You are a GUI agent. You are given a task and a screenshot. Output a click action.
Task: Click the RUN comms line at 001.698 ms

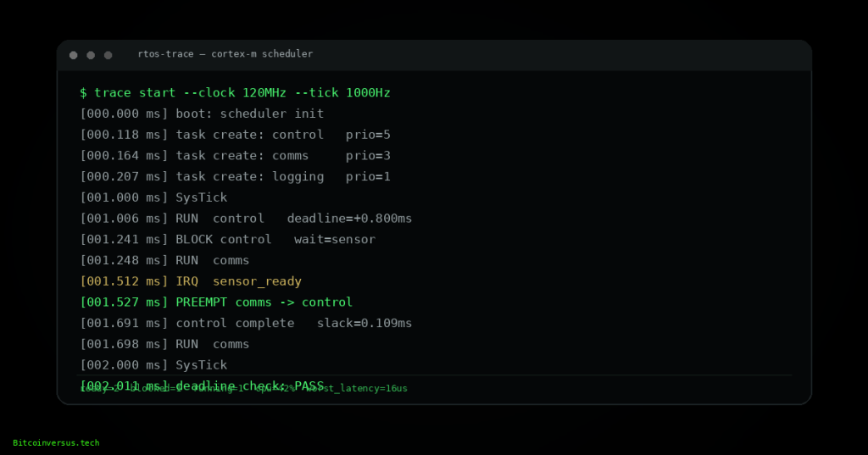[x=165, y=344]
